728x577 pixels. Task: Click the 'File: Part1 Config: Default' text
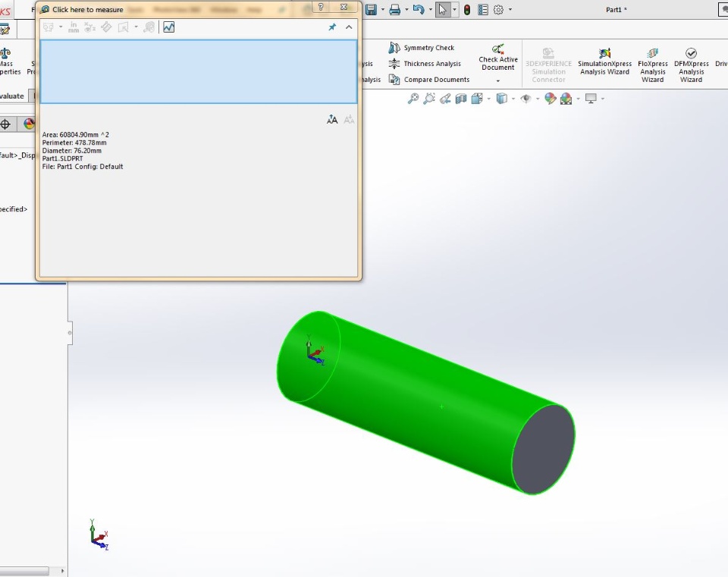(83, 167)
